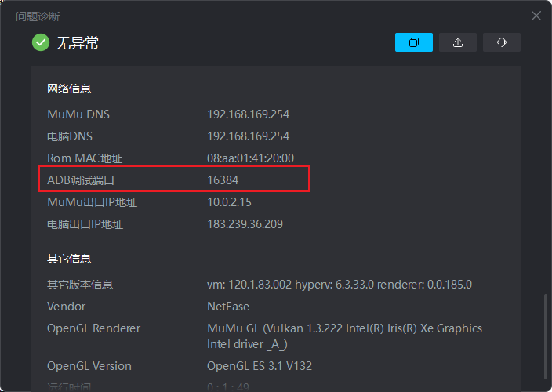
Task: Close the 问题诊断 dialog
Action: pyautogui.click(x=536, y=16)
